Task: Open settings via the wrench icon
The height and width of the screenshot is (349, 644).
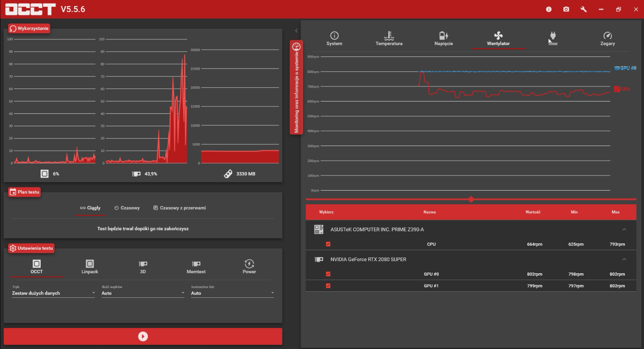Action: coord(584,9)
